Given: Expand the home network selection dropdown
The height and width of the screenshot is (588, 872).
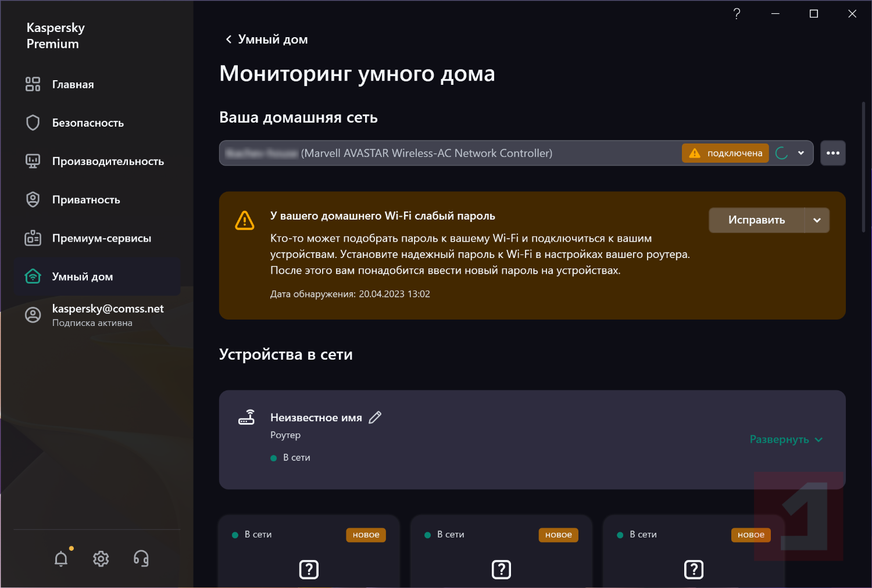Looking at the screenshot, I should tap(801, 153).
